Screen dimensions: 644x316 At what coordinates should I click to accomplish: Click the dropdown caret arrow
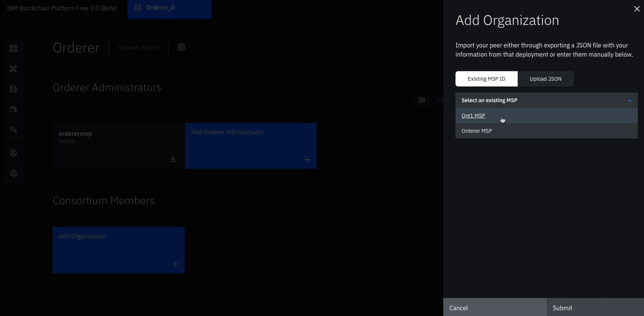(x=630, y=100)
